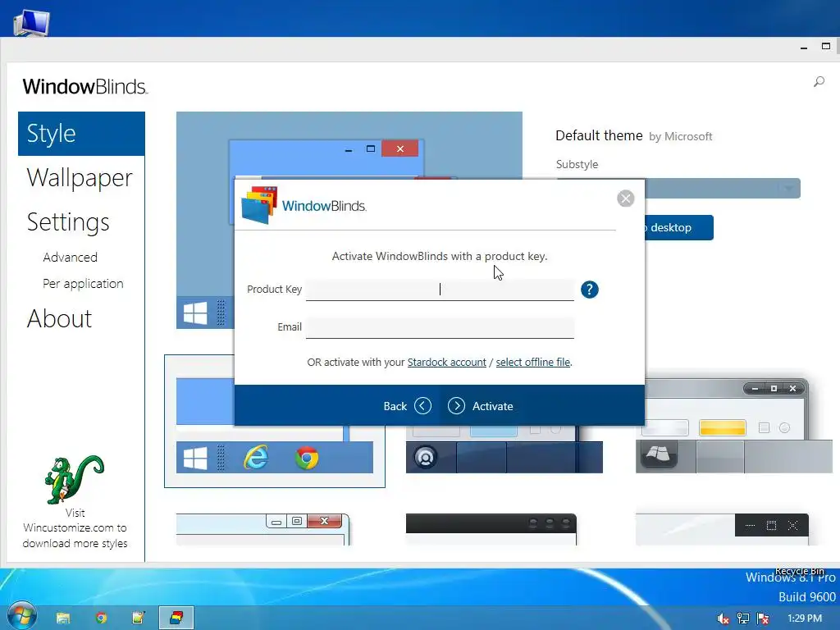Click the WindowBlinds taskbar button
Viewport: 840px width, 630px height.
(x=176, y=619)
